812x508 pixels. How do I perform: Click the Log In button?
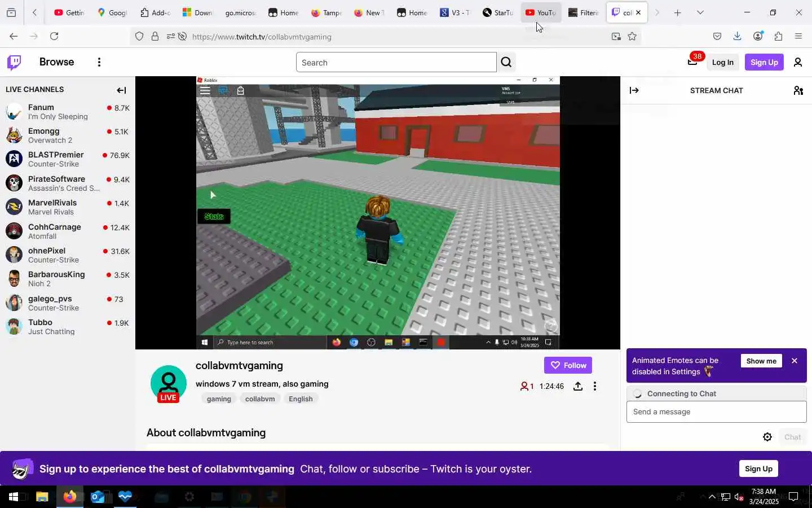(722, 62)
